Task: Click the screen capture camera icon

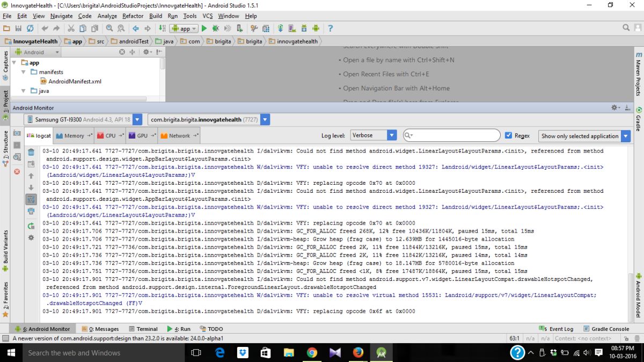Action: [17, 133]
